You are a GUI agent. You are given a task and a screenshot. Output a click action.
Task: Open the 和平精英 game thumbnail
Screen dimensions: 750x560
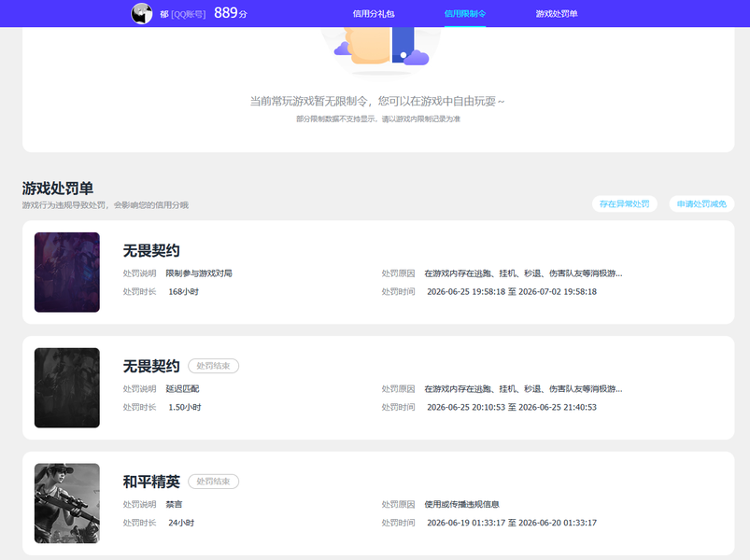click(x=67, y=503)
